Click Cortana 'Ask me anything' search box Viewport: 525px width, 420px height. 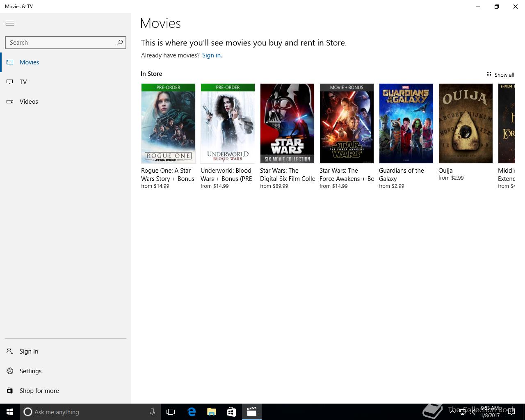(x=90, y=412)
